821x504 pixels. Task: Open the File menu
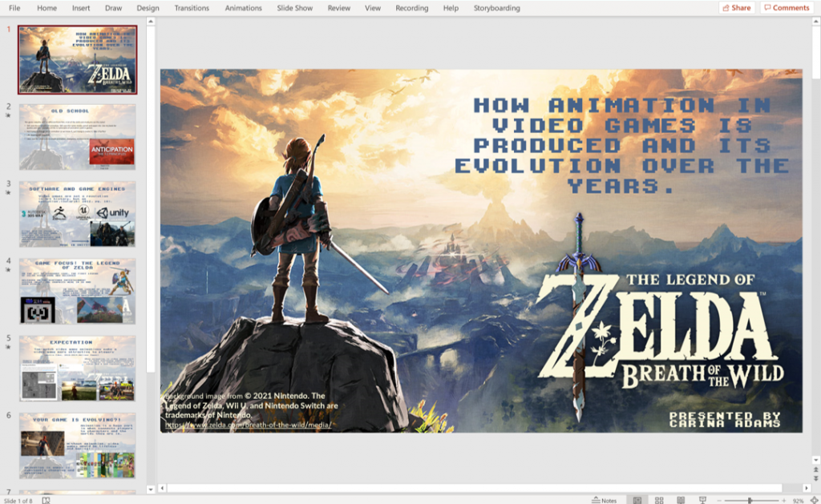(14, 8)
